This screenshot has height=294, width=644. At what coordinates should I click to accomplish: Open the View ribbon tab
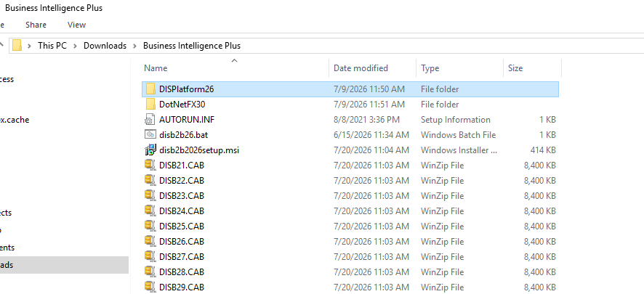76,25
